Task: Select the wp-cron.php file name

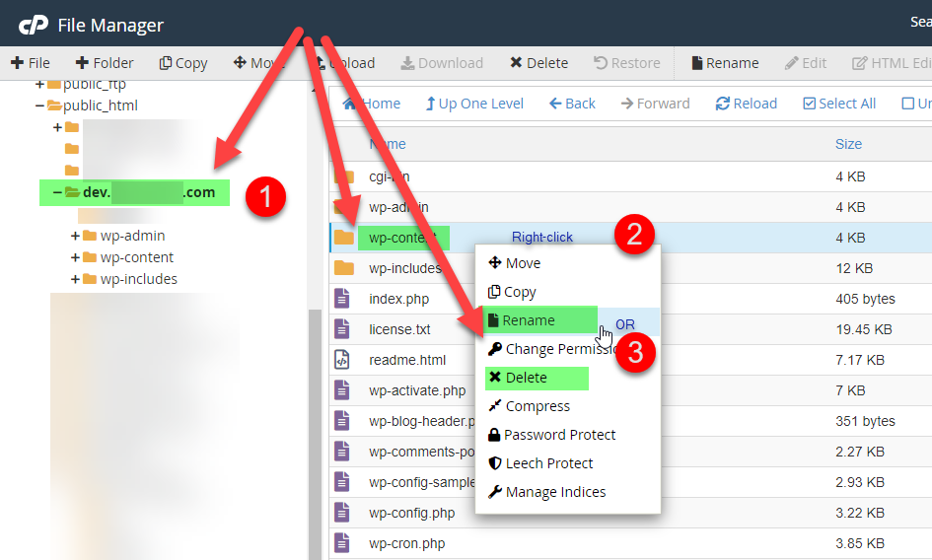Action: 406,543
